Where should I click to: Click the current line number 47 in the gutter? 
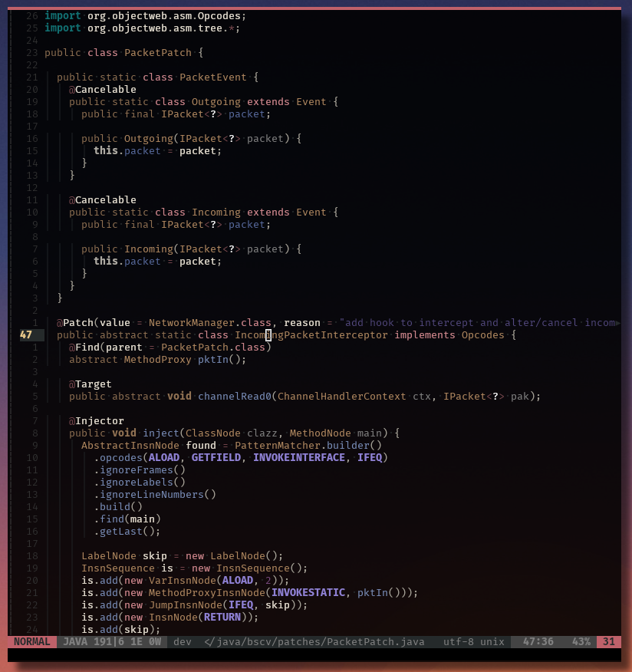point(26,334)
